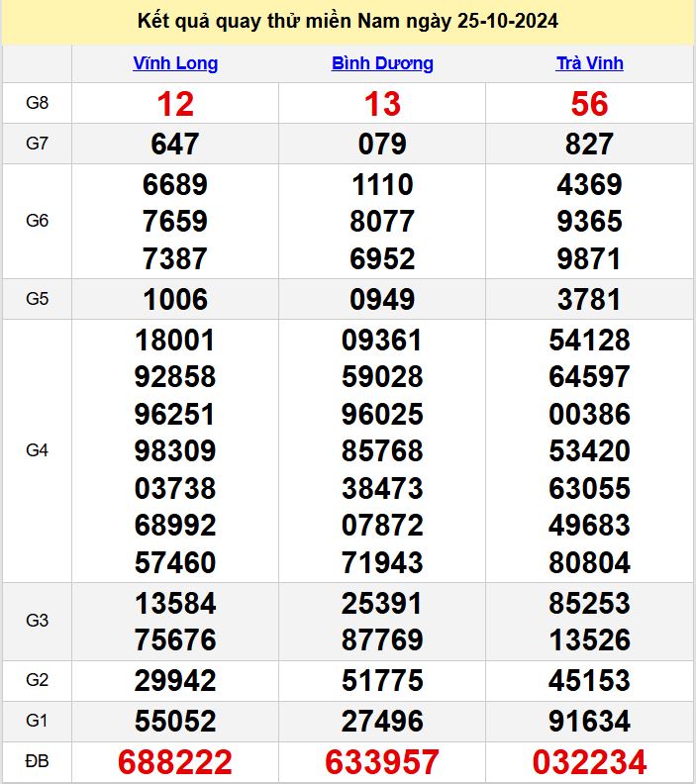Select the G7 row label

pyautogui.click(x=37, y=144)
